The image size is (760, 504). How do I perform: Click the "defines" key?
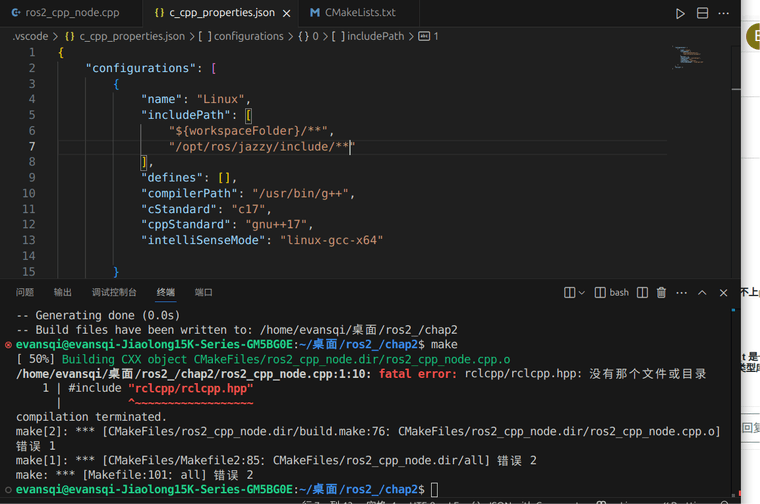tap(172, 178)
